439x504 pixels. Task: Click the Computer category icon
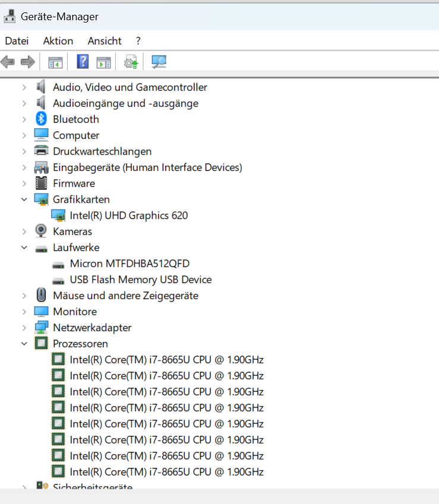pos(41,135)
